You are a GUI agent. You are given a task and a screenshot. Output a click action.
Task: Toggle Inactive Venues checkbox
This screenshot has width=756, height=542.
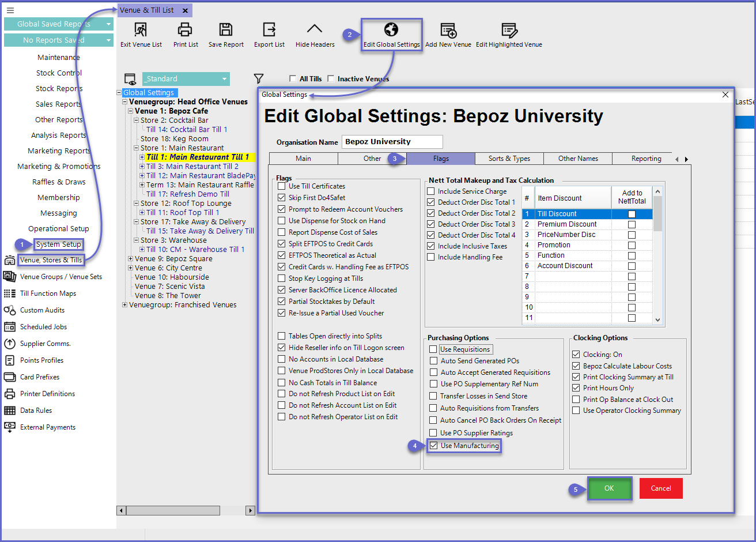coord(331,79)
